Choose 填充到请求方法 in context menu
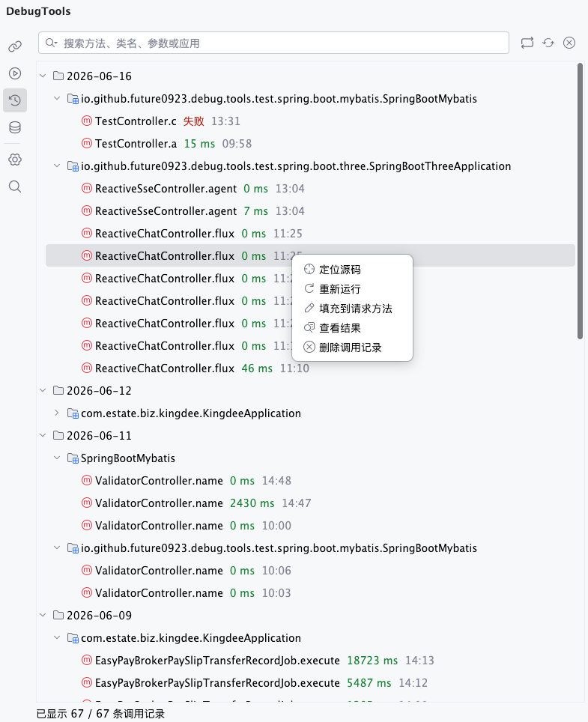The height and width of the screenshot is (722, 588). click(x=352, y=309)
